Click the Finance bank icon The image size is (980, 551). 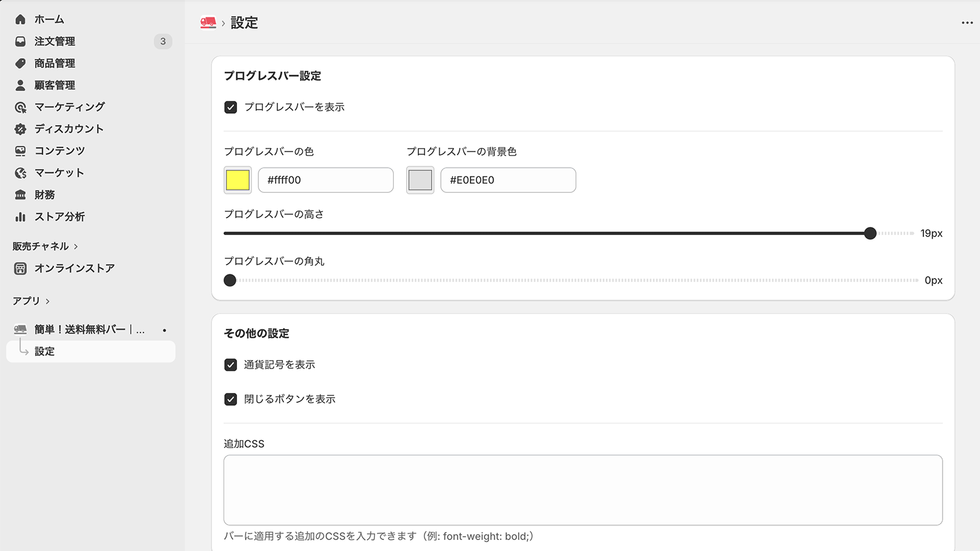[x=20, y=195]
